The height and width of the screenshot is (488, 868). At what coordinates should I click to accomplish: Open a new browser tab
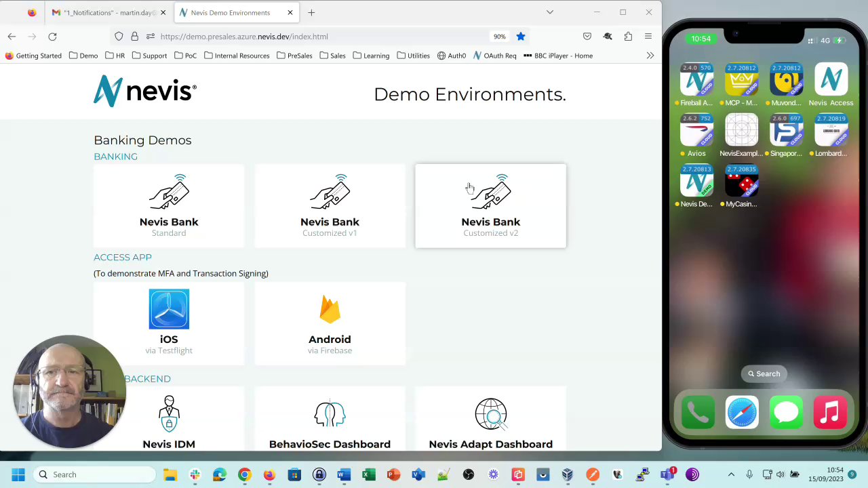pyautogui.click(x=311, y=12)
